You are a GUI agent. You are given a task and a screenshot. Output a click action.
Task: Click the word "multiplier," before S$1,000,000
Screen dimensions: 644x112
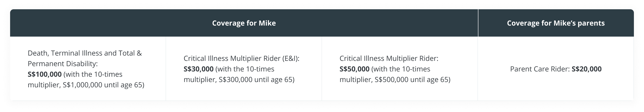[x=44, y=85]
